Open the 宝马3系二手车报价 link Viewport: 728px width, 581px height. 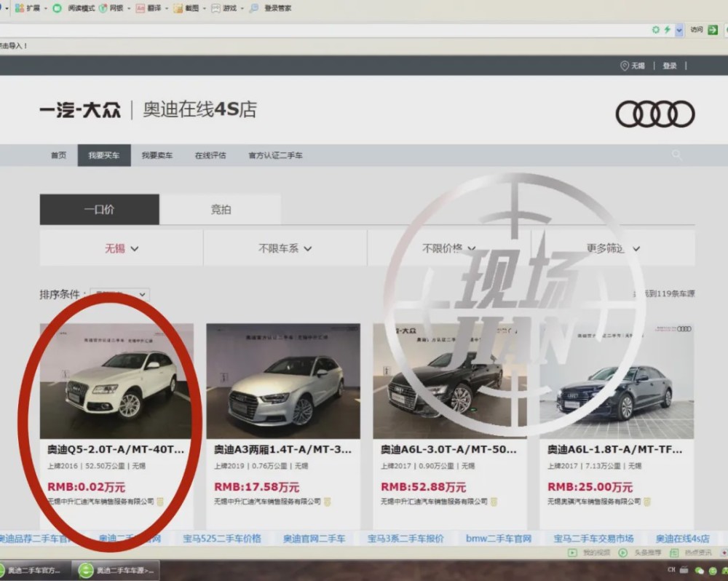(x=405, y=539)
